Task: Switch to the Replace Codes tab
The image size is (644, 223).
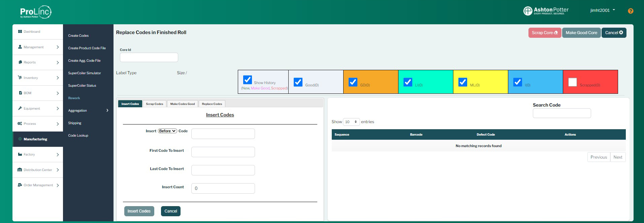Action: [212, 104]
